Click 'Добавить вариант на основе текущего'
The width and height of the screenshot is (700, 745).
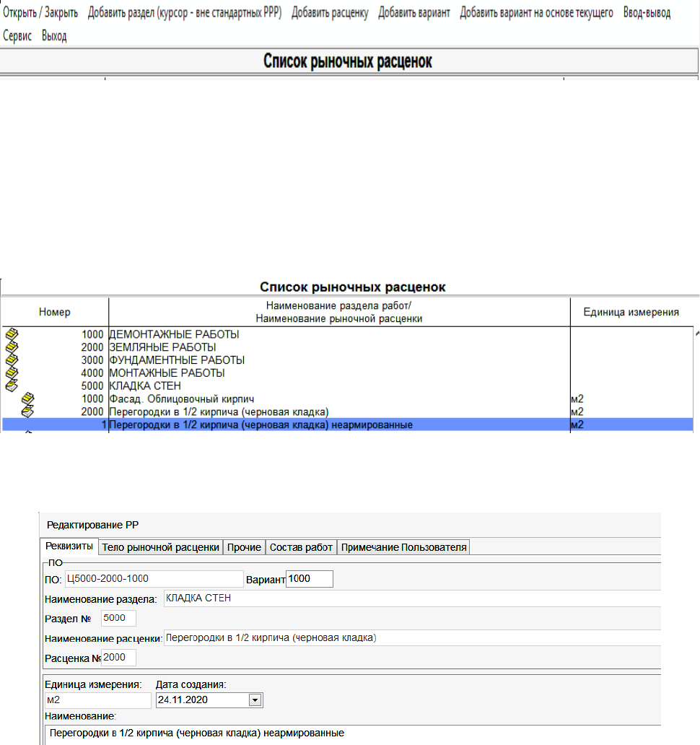[x=537, y=12]
